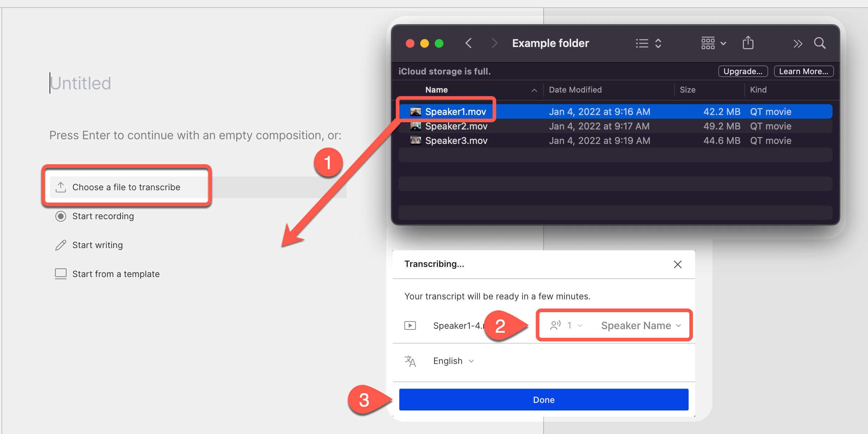Close the Transcribing dialog with X
The width and height of the screenshot is (868, 434).
tap(678, 264)
